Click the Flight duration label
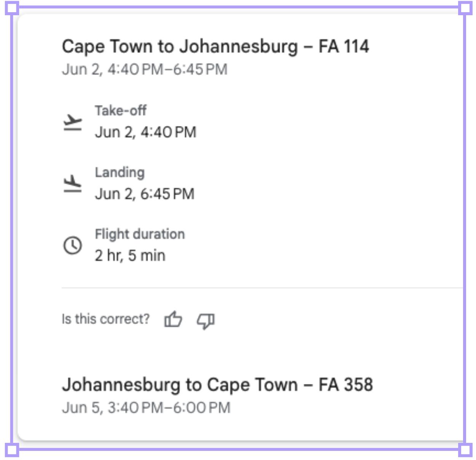The height and width of the screenshot is (460, 476). [140, 234]
